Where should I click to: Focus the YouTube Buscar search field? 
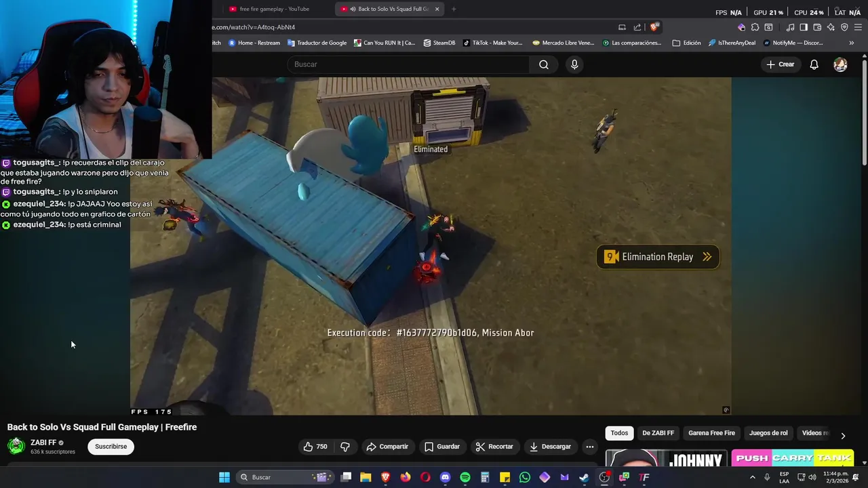click(409, 64)
